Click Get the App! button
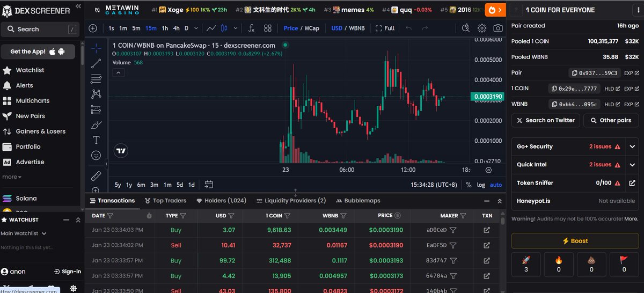 tap(38, 52)
